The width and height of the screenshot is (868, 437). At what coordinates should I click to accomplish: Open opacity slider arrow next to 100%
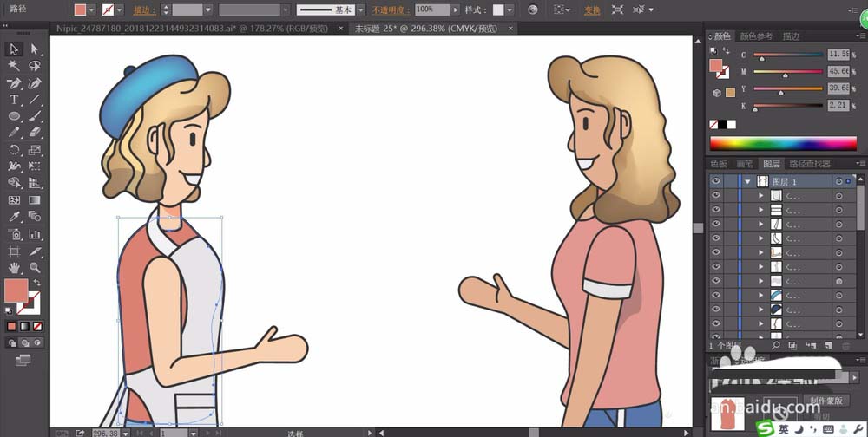(456, 10)
